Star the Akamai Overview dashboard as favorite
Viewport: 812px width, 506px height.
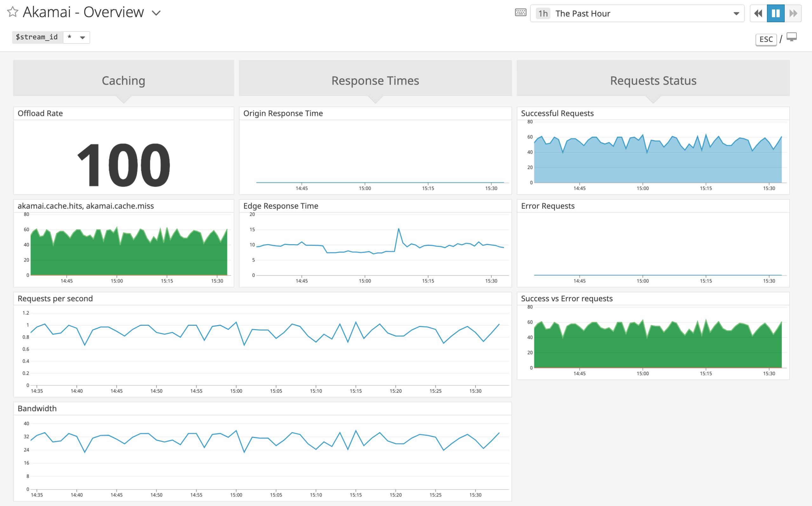coord(12,12)
